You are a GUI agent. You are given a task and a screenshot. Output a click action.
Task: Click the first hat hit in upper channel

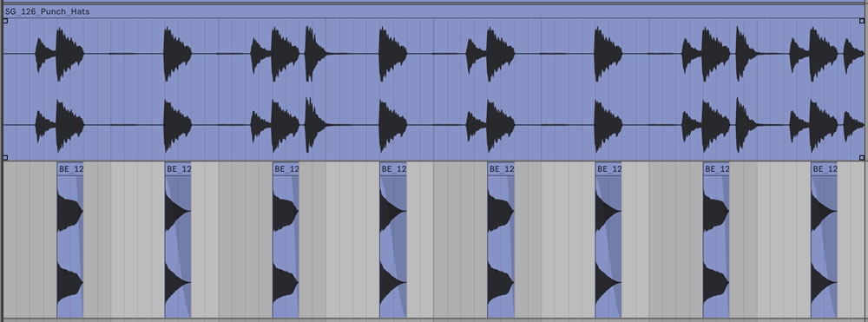coord(45,54)
